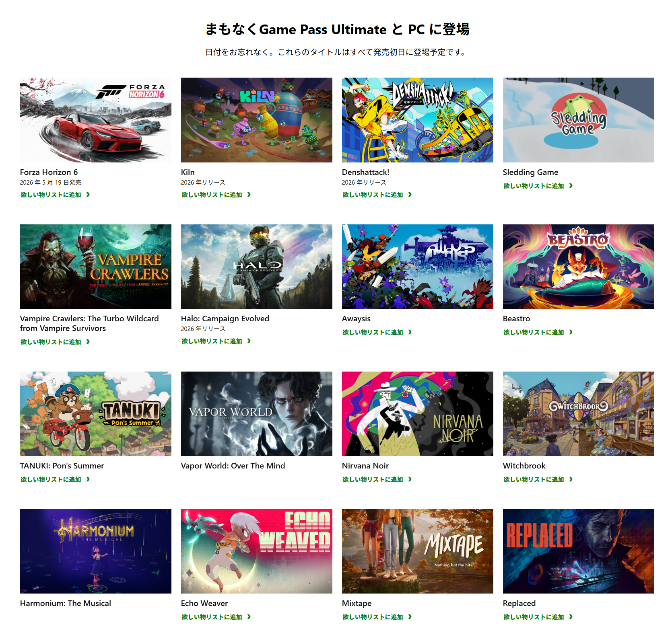Select the Witchbrook town artwork

pyautogui.click(x=579, y=414)
